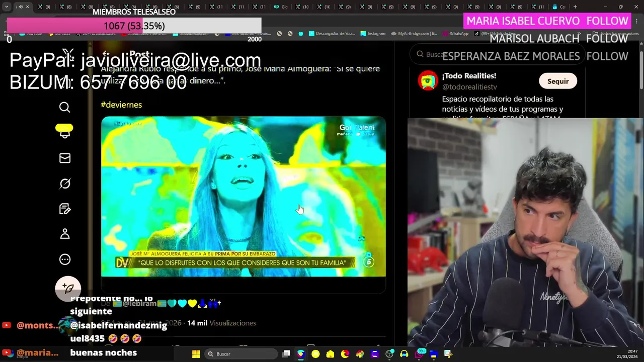Viewport: 644px width, 362px height.
Task: Open Task View on the taskbar
Action: tap(286, 354)
